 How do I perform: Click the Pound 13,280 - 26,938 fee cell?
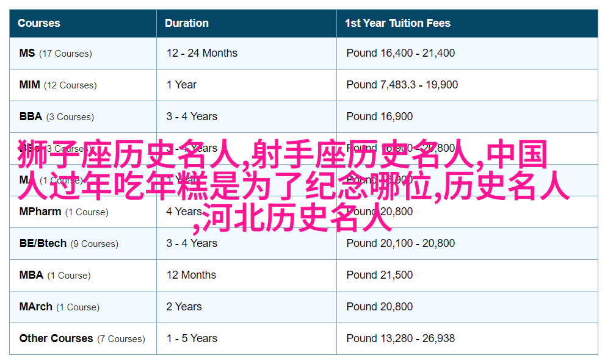(x=400, y=338)
